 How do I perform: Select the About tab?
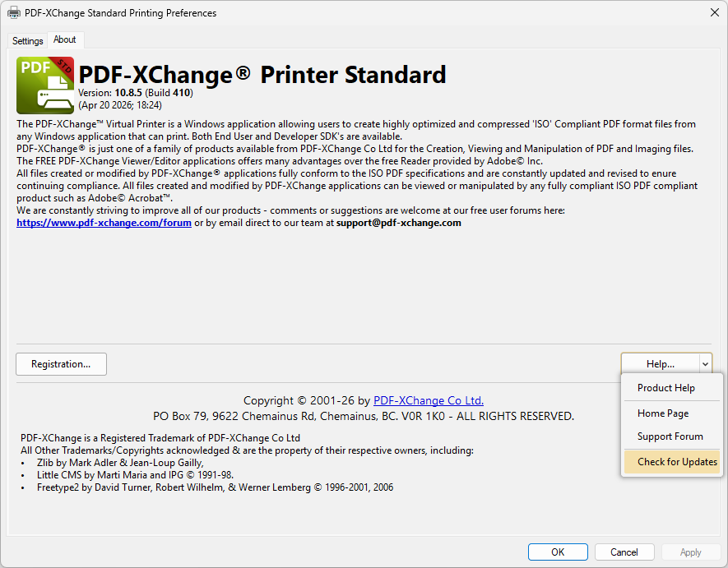[x=64, y=40]
